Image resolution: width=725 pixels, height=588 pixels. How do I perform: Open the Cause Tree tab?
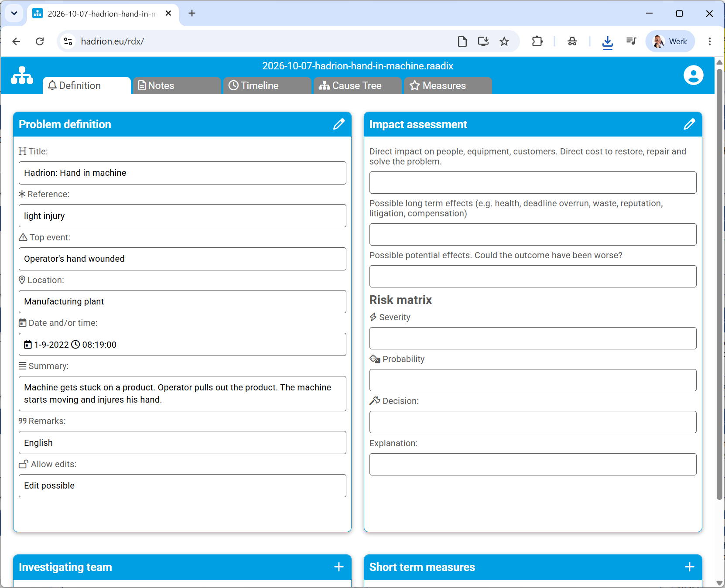point(357,85)
